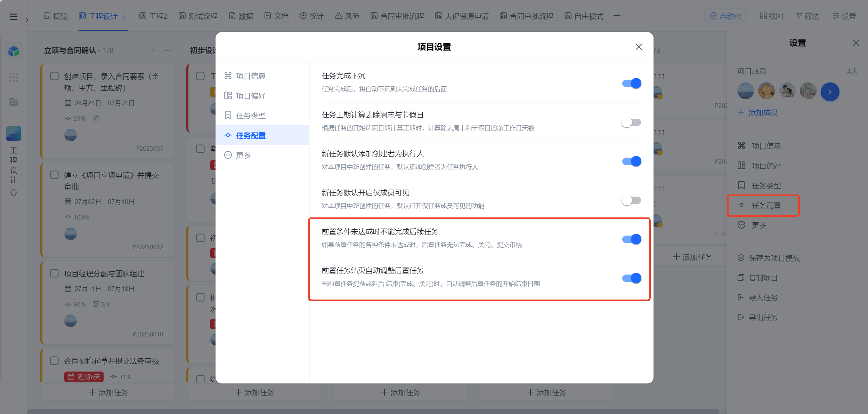Open the 筛选 filter
Image resolution: width=868 pixels, height=414 pixels.
[x=808, y=16]
